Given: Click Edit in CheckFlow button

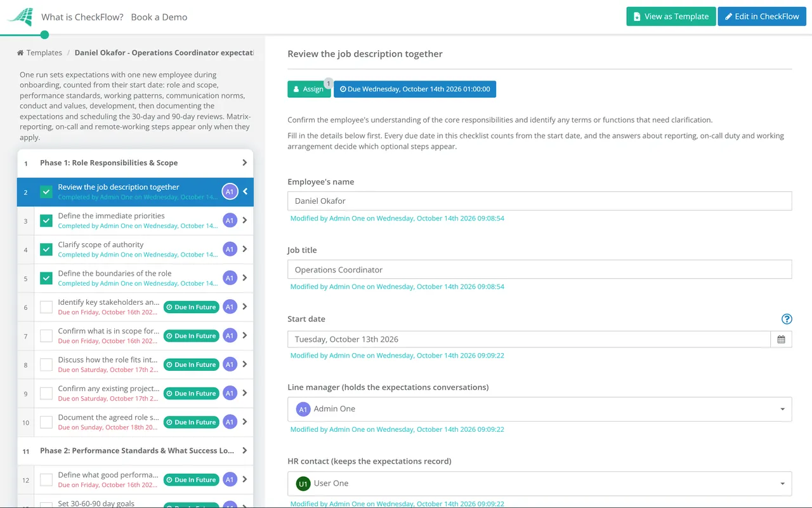Looking at the screenshot, I should coord(762,17).
